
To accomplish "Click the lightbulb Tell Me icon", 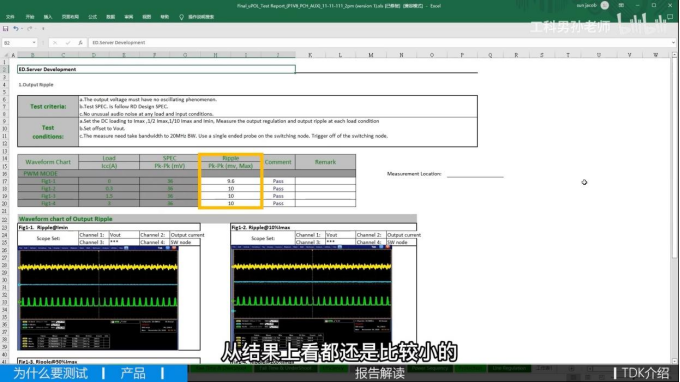I will coord(181,17).
